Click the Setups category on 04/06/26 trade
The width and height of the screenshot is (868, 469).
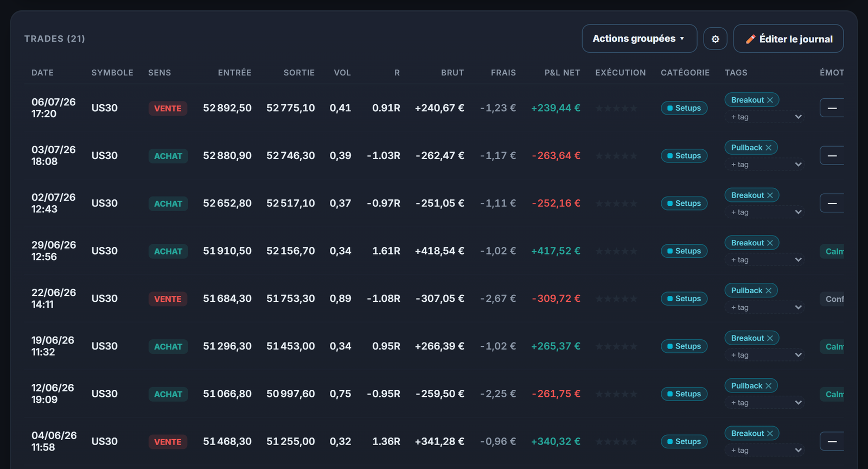pos(684,441)
